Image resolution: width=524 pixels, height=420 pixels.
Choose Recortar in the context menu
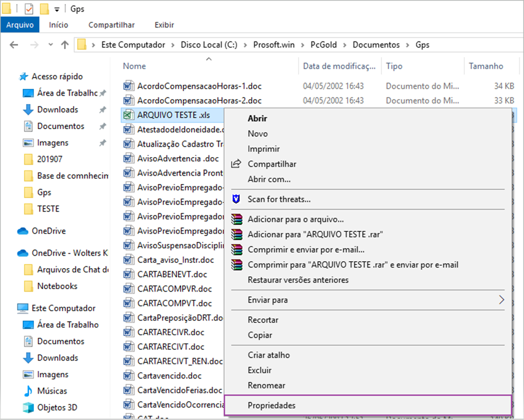(263, 320)
